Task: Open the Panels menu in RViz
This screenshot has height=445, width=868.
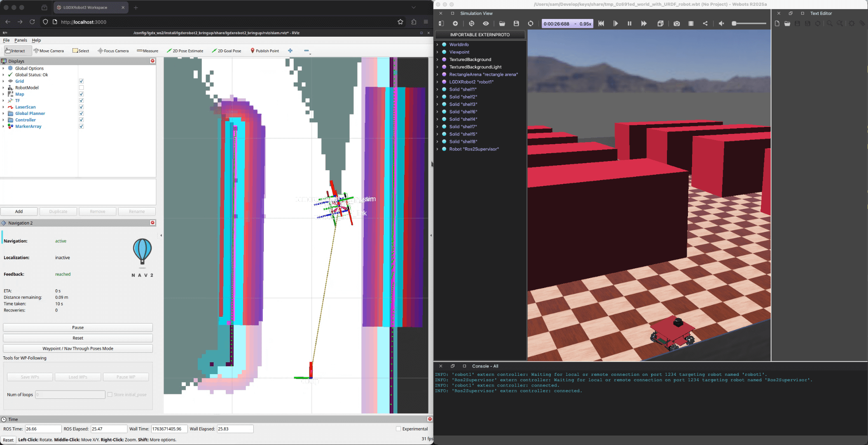Action: coord(21,40)
